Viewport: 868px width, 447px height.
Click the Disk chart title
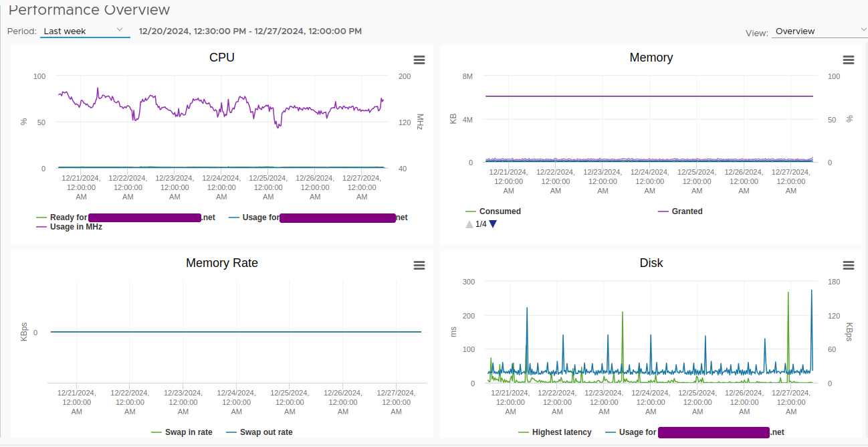651,263
